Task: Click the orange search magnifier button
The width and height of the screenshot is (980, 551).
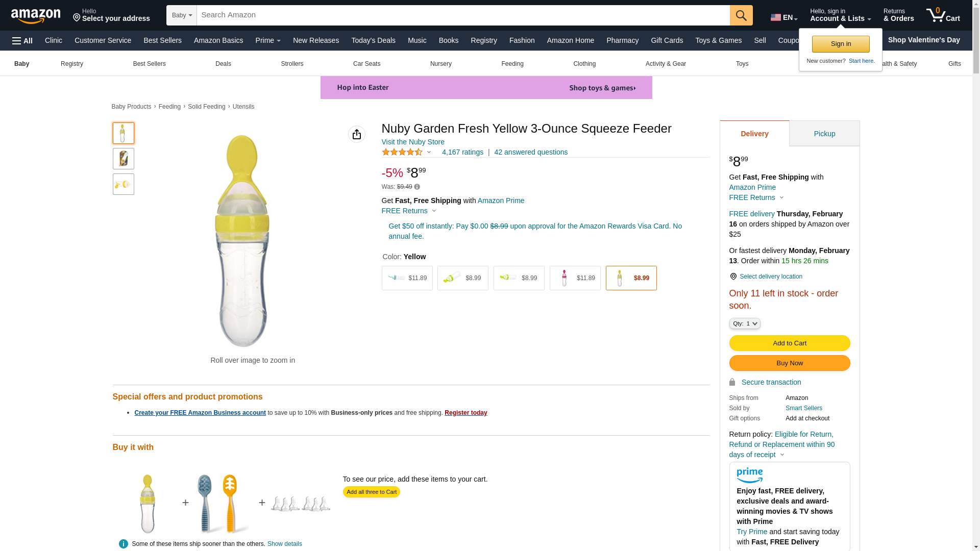Action: coord(741,15)
